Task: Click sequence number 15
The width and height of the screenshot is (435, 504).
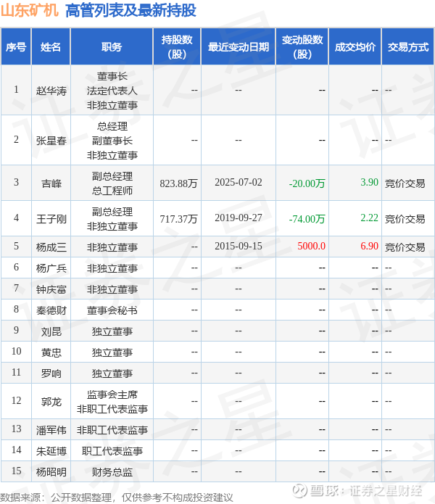Action: [16, 471]
